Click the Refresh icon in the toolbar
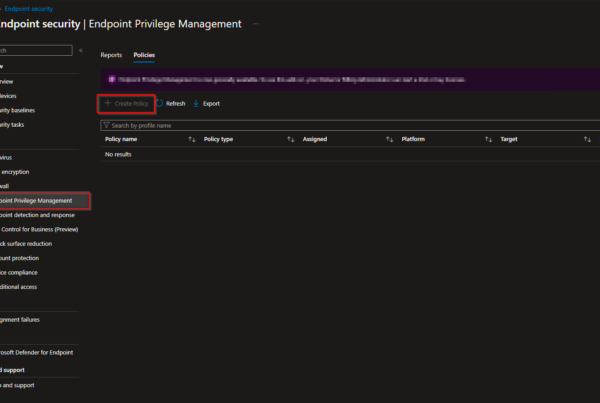Viewport: 600px width, 403px height. [160, 103]
